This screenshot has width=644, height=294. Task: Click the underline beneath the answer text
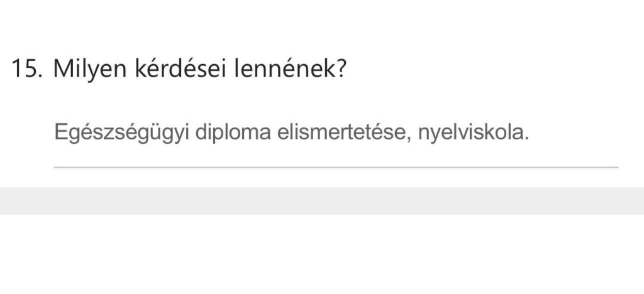pos(336,167)
